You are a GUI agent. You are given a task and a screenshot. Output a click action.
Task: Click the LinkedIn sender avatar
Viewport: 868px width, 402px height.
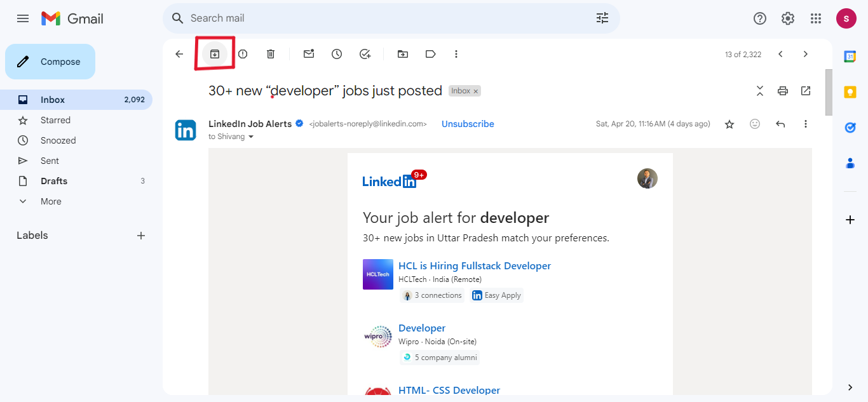[186, 130]
